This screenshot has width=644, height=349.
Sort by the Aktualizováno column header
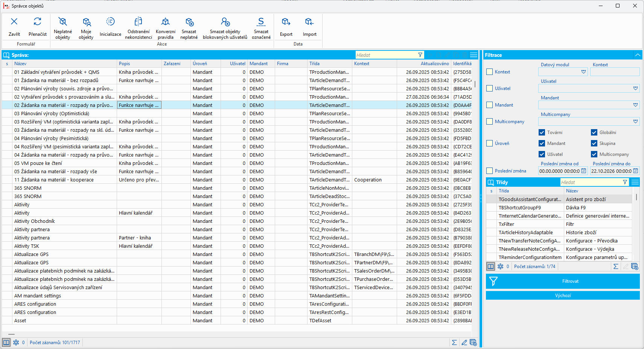pyautogui.click(x=424, y=64)
